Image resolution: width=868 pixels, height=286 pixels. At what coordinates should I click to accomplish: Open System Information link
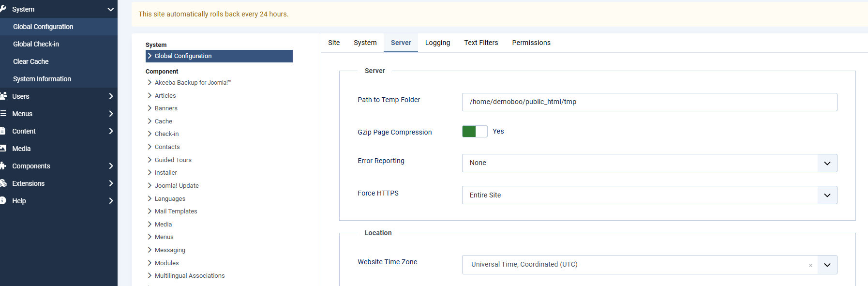42,79
